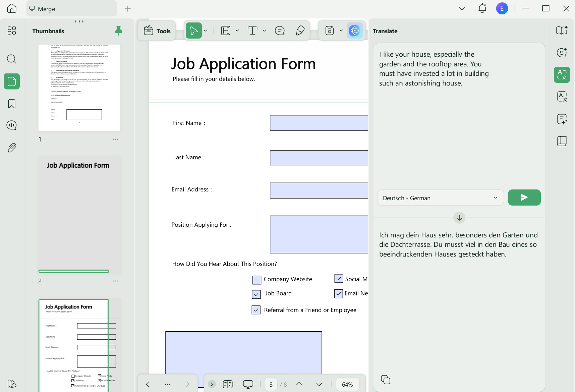Go to the Home icon

(x=12, y=8)
